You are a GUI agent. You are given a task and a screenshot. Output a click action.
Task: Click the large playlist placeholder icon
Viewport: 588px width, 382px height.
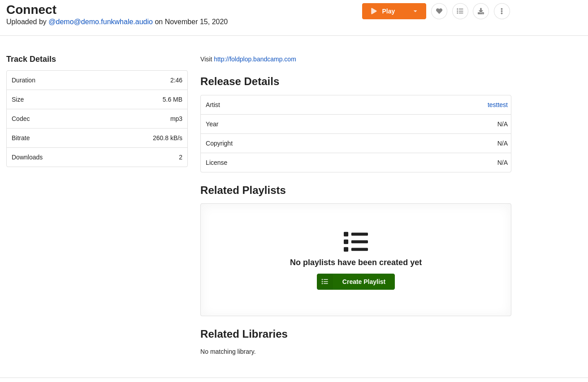[x=356, y=242]
